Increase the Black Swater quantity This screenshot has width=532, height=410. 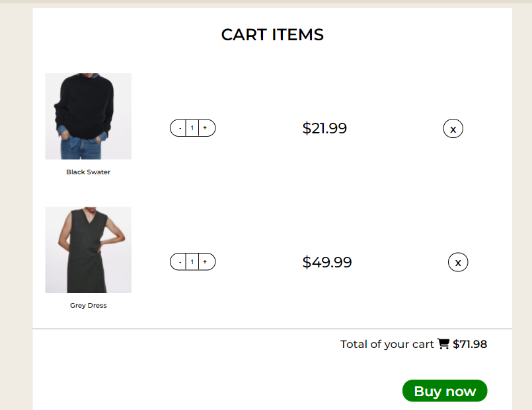coord(205,127)
